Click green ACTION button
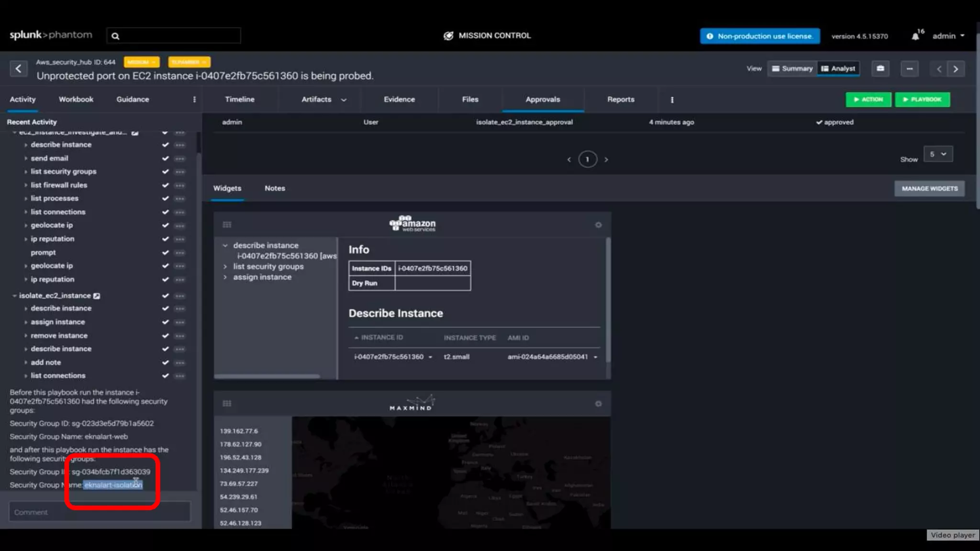Screen dimensions: 980x551 [x=868, y=99]
